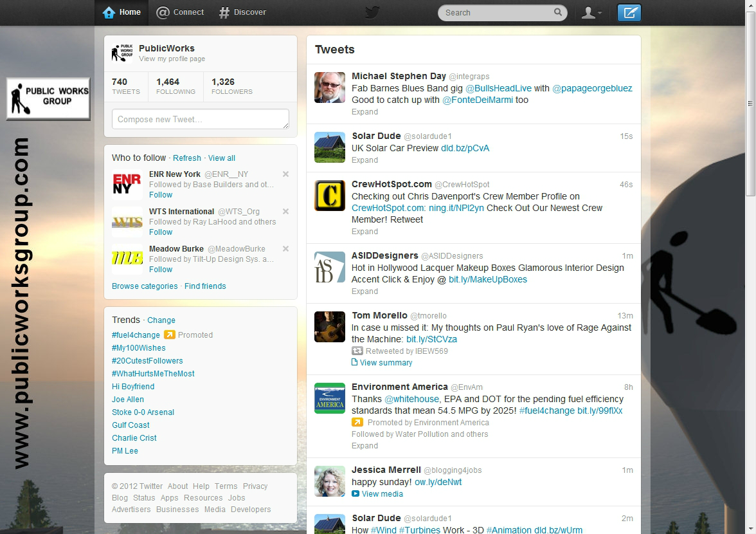Open Browse categories link

[x=145, y=286]
